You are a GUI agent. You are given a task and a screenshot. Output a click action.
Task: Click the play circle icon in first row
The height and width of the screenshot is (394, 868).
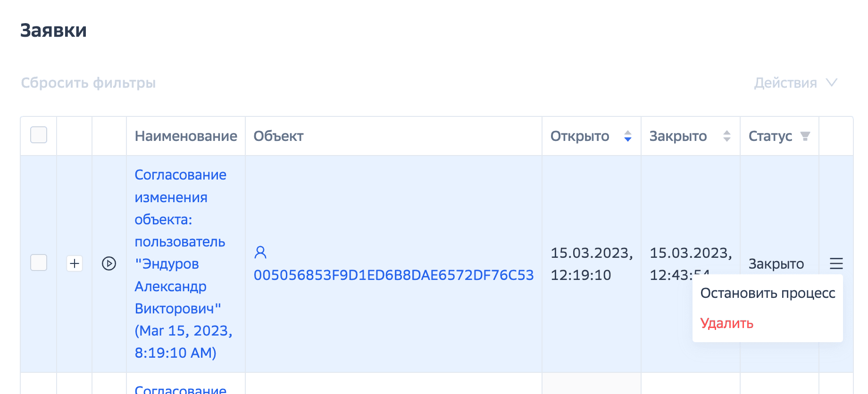(109, 263)
